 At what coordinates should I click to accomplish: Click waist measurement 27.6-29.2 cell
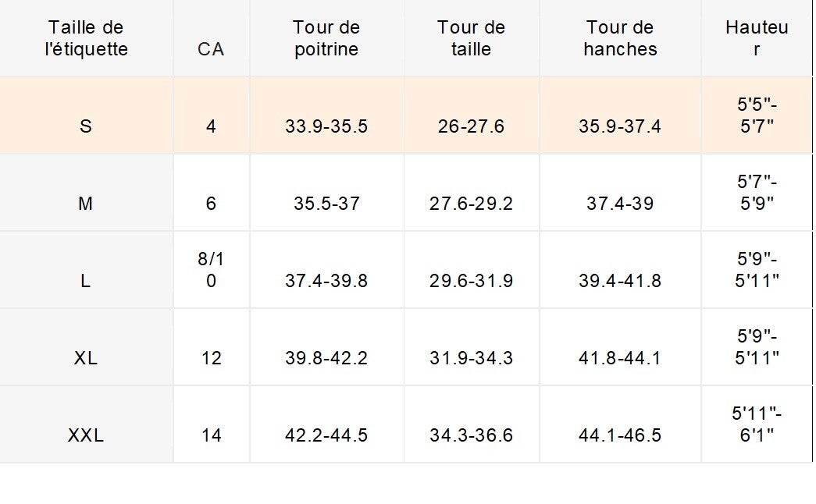[x=471, y=204]
